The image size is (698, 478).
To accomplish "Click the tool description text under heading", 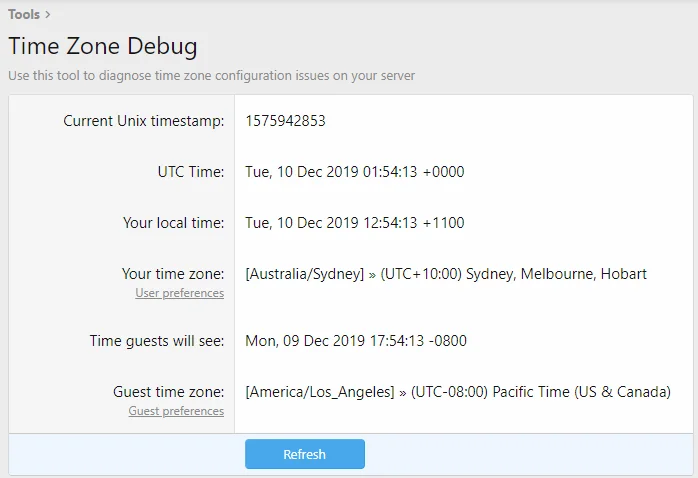I will 211,75.
